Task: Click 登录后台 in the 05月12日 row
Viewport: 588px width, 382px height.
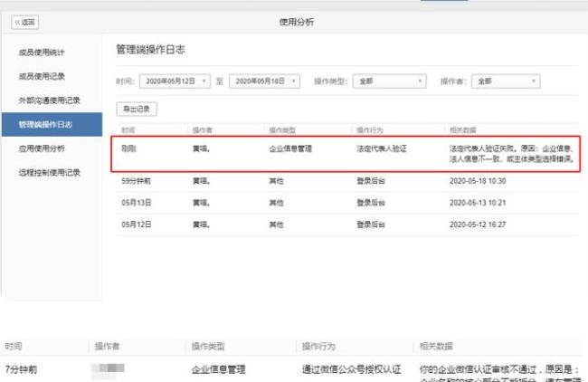Action: (371, 224)
